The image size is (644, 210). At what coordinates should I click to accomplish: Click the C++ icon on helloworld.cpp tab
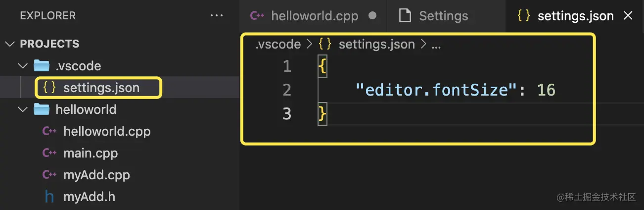257,16
